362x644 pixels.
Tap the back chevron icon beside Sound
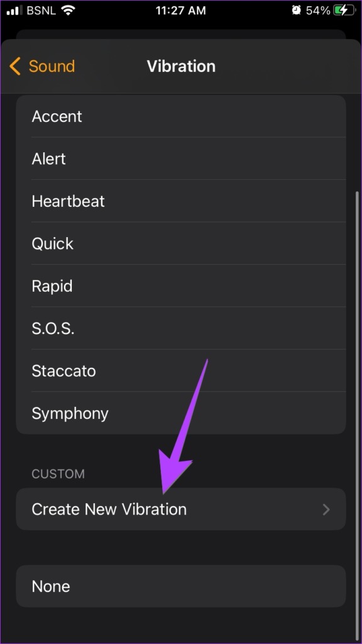coord(15,66)
